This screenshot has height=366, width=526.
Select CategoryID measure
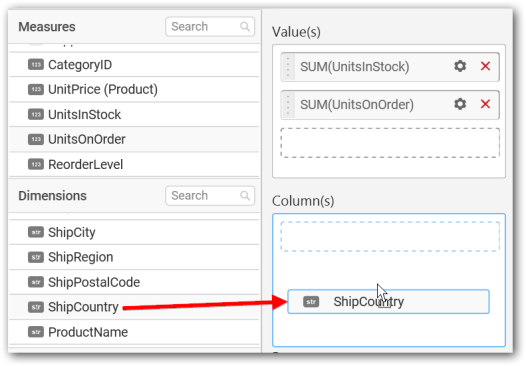coord(134,64)
